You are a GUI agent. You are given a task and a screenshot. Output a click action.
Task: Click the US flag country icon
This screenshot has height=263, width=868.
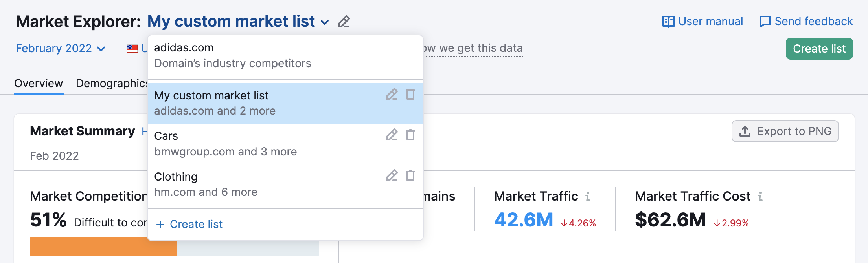pos(132,49)
